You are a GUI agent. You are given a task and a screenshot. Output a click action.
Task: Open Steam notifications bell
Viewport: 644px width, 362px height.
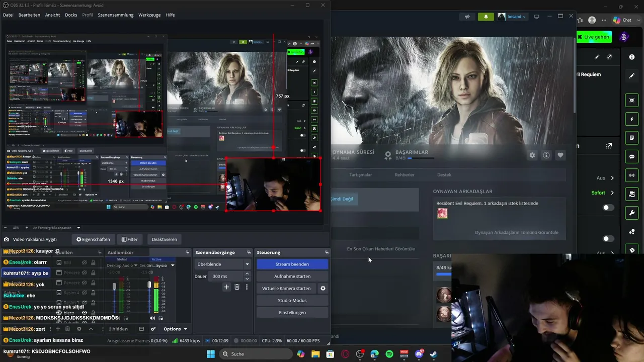click(486, 17)
